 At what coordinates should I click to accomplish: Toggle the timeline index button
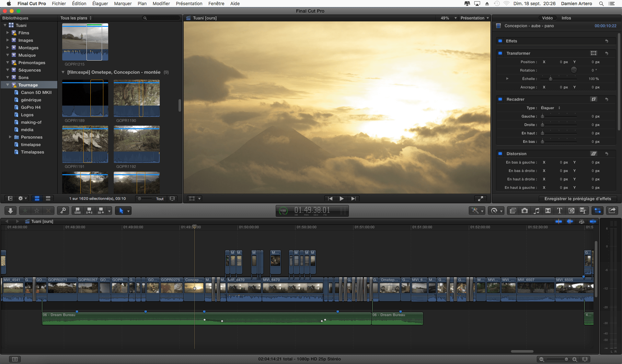[x=15, y=359]
